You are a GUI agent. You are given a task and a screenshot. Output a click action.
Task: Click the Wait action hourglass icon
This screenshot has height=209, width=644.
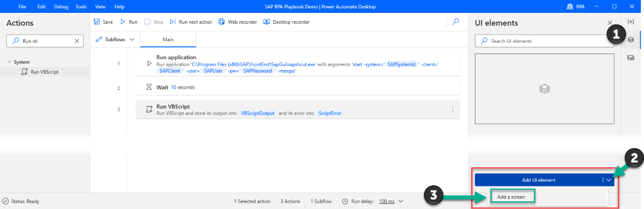149,87
